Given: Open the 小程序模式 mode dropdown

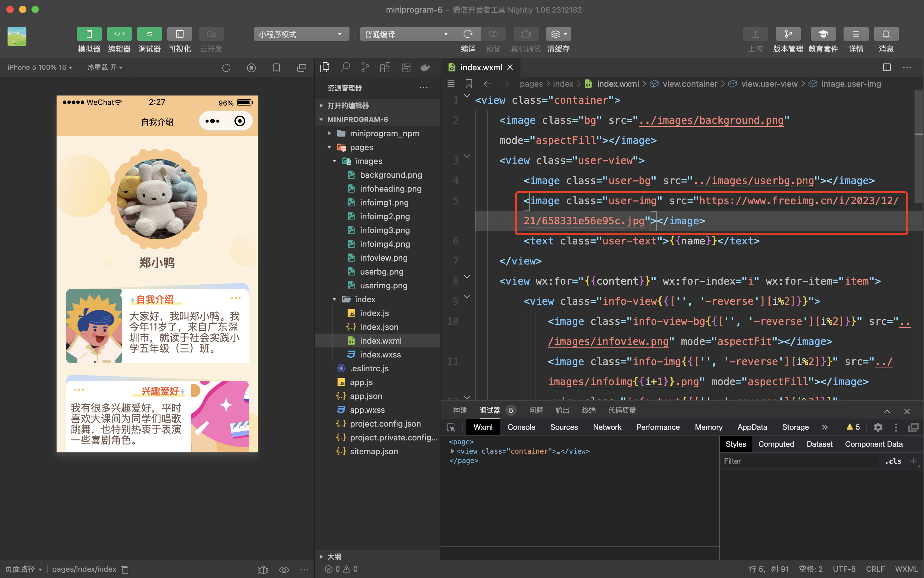Looking at the screenshot, I should pyautogui.click(x=301, y=34).
